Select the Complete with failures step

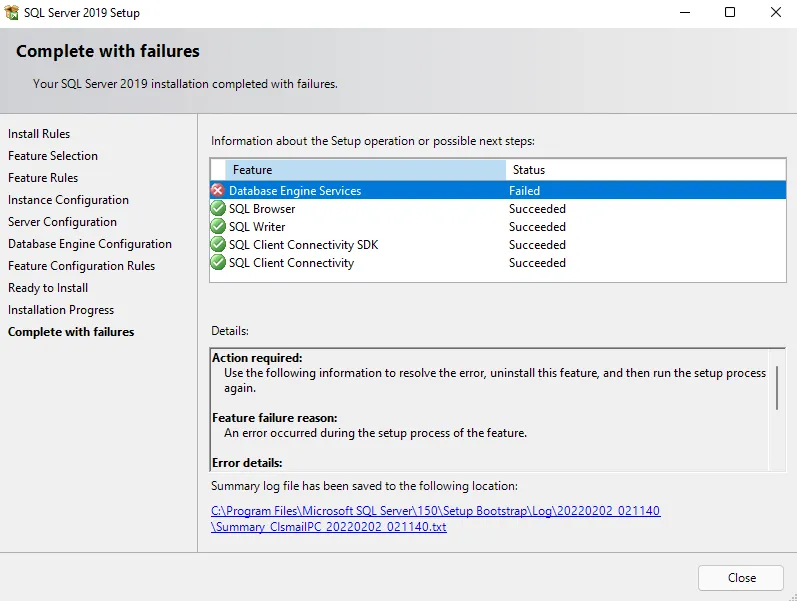[71, 332]
